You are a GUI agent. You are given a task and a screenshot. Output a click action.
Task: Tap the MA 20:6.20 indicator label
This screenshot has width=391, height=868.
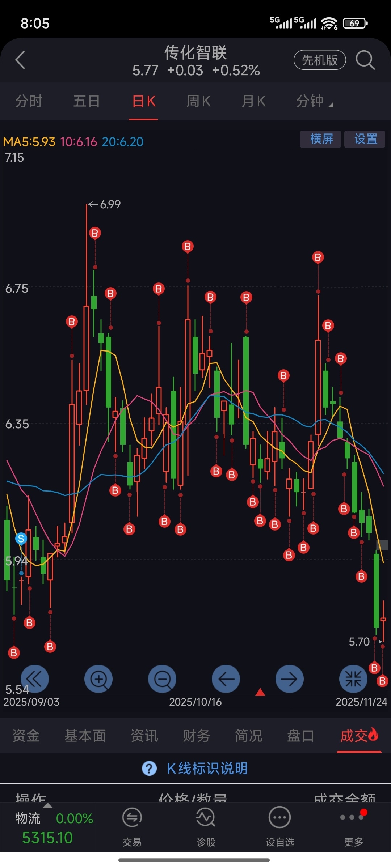123,142
